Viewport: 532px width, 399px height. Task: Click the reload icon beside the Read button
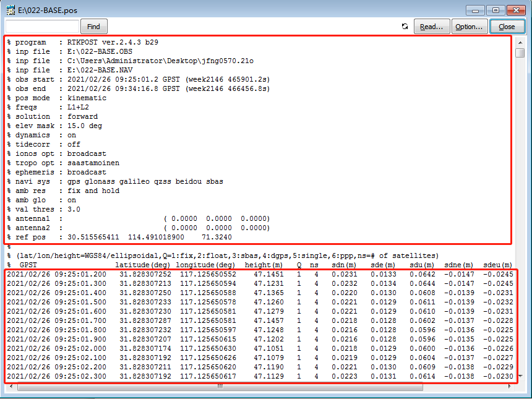click(x=405, y=27)
